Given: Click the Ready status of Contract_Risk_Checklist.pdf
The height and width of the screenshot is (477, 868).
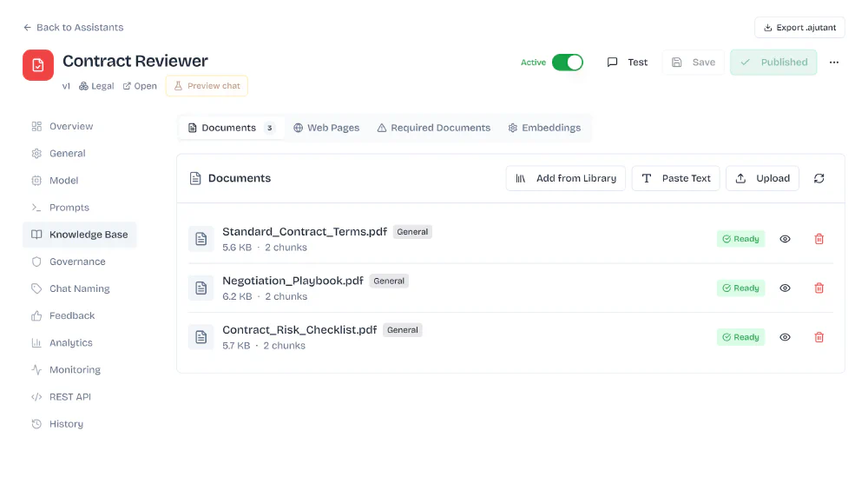Looking at the screenshot, I should click(x=740, y=337).
